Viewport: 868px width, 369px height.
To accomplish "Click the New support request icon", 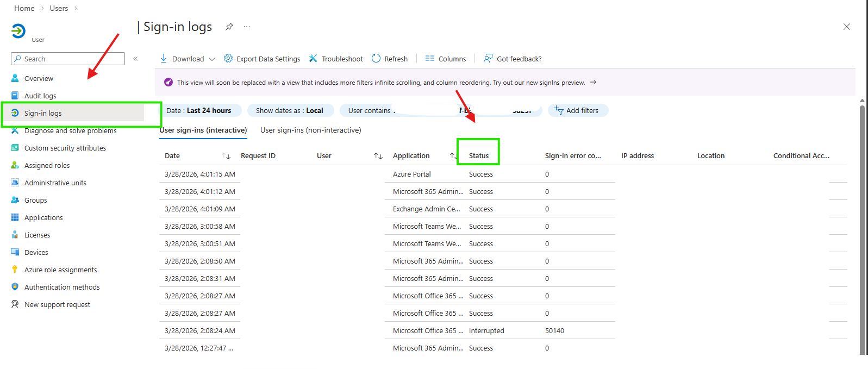I will pyautogui.click(x=15, y=304).
